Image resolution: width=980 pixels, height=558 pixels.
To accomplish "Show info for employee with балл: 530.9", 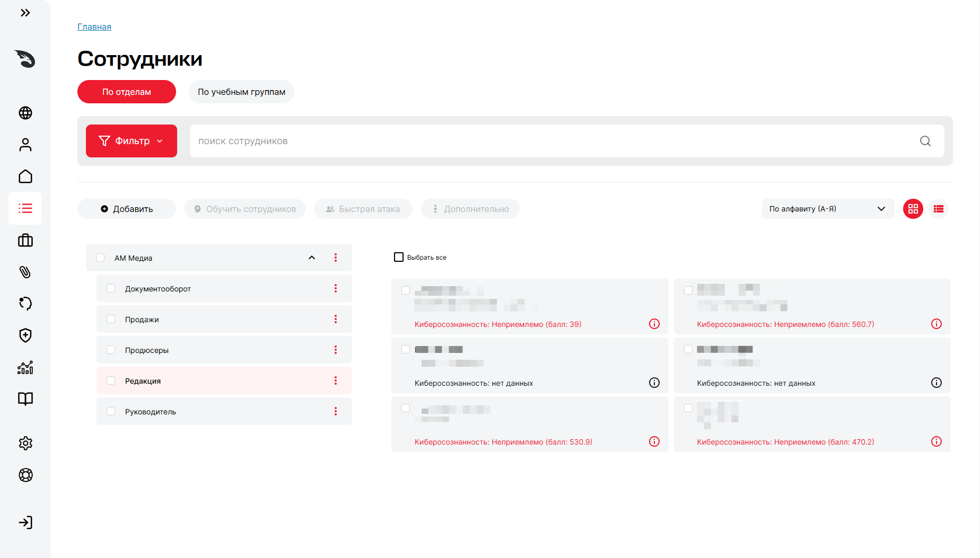I will click(x=654, y=441).
